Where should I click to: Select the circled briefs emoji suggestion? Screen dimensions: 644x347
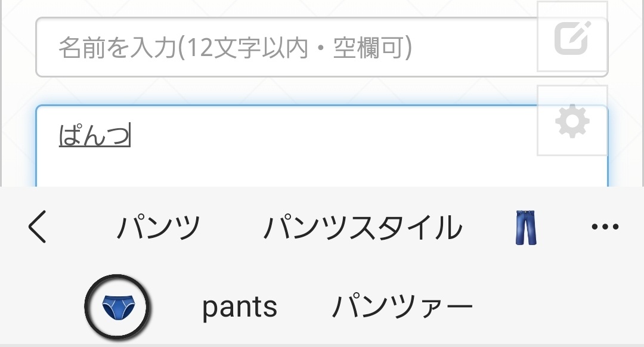(117, 307)
